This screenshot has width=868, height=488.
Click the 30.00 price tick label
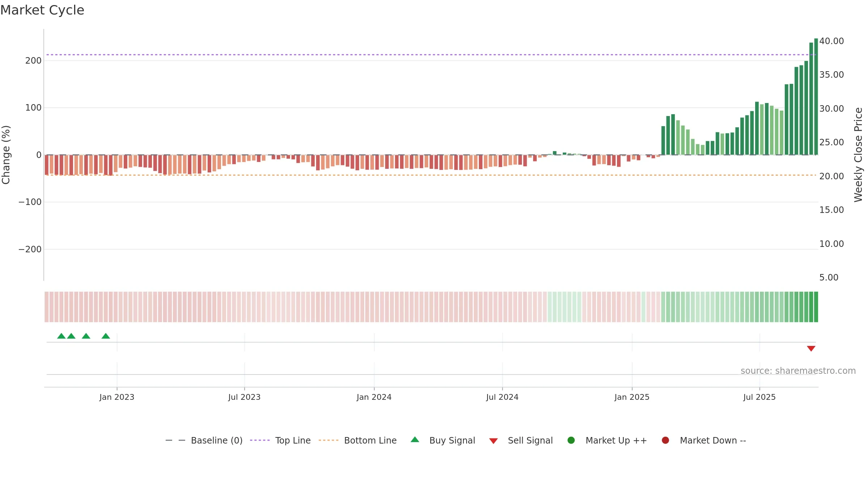(831, 109)
